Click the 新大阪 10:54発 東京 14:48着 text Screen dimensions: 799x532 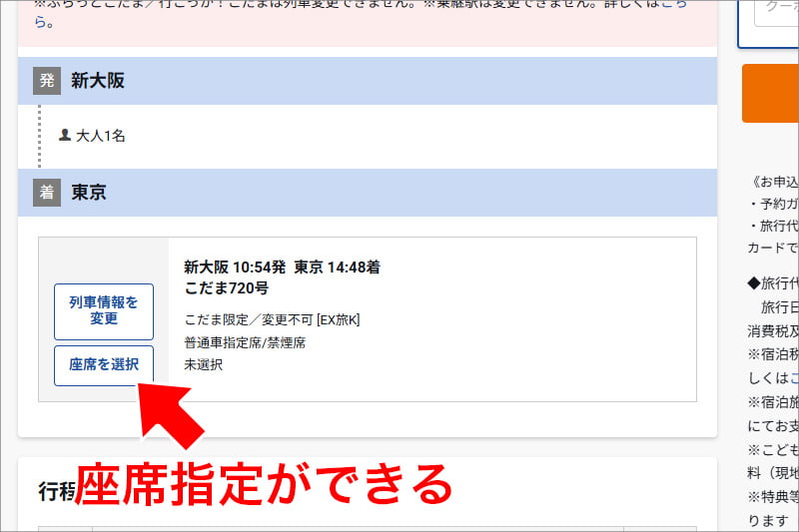coord(282,266)
